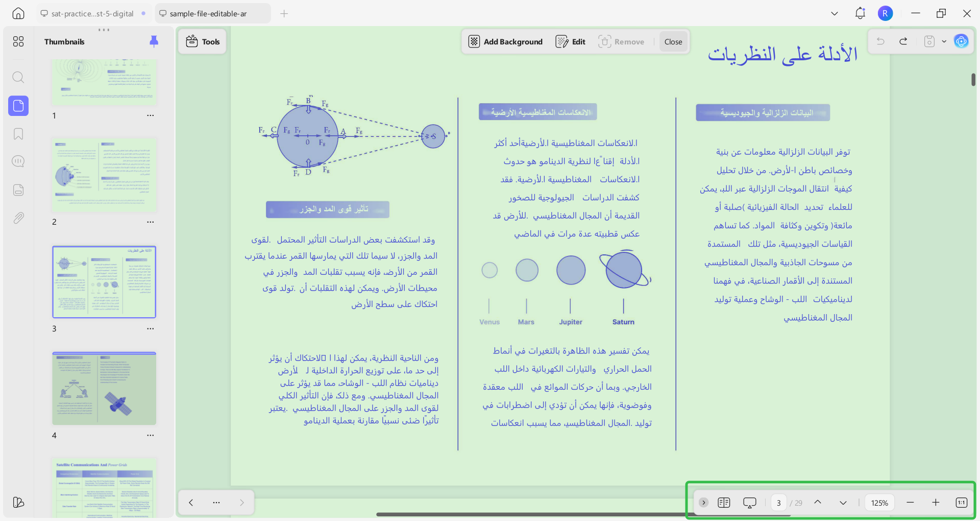Click the panel drag handle above Thumbnails
The height and width of the screenshot is (521, 980).
tap(104, 30)
